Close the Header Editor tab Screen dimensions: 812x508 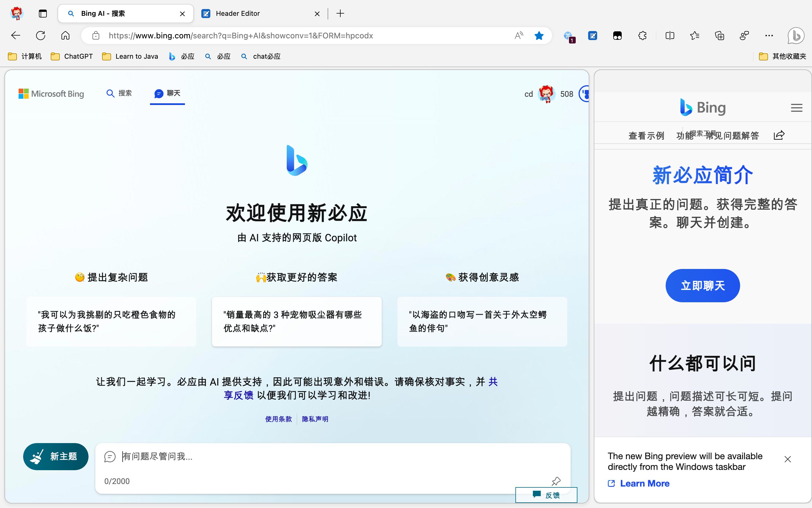tap(317, 14)
